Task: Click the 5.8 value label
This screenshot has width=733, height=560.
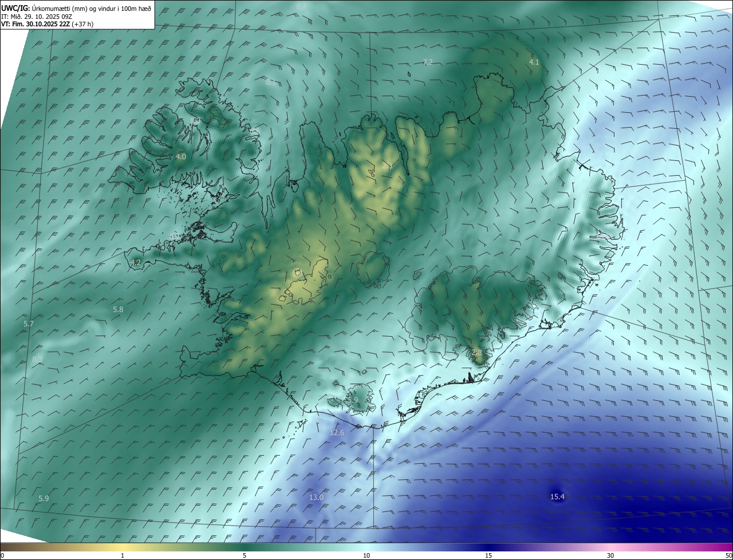Action: click(x=118, y=309)
